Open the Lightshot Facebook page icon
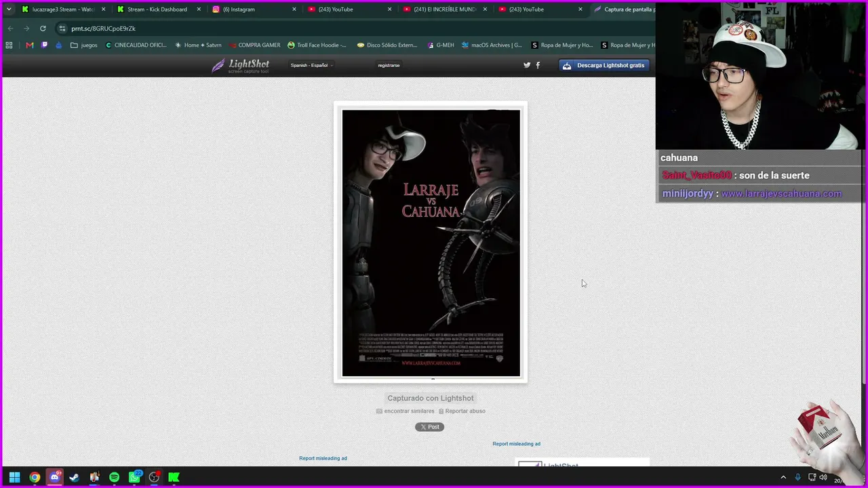 538,65
